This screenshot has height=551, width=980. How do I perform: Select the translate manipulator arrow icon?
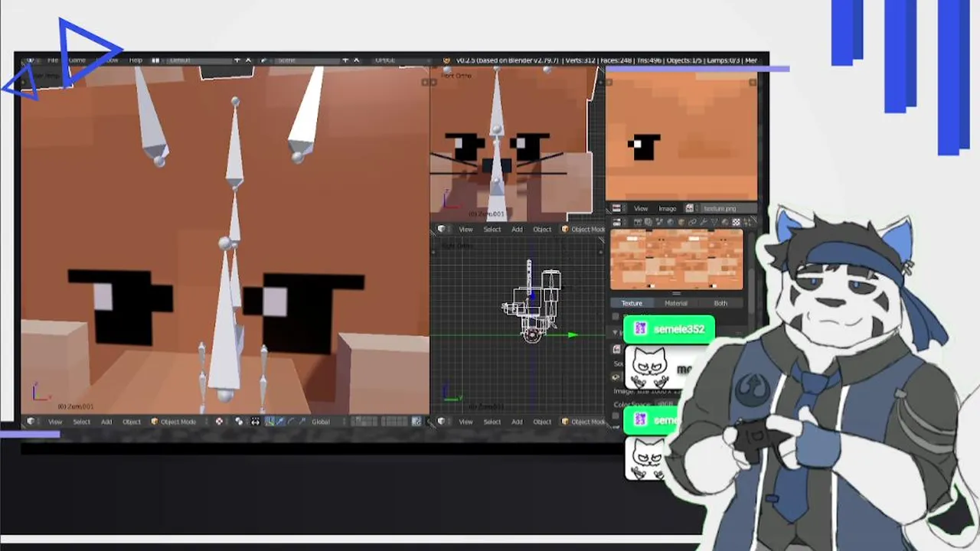(x=280, y=422)
